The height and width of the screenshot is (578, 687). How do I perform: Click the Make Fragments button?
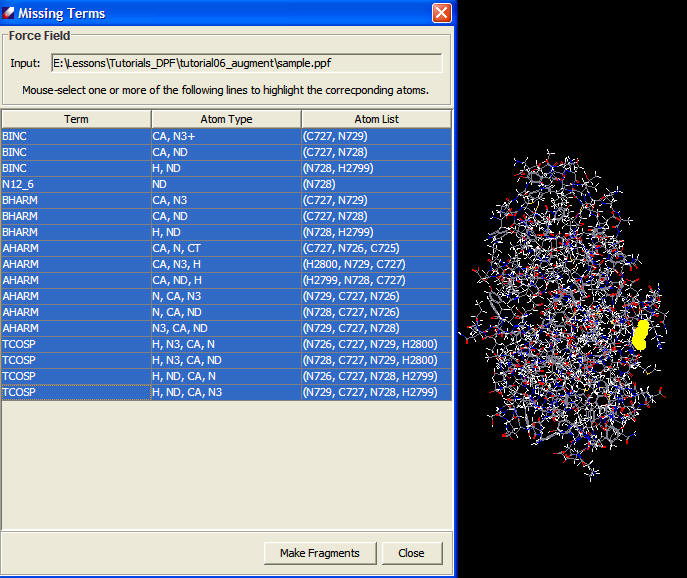click(318, 553)
